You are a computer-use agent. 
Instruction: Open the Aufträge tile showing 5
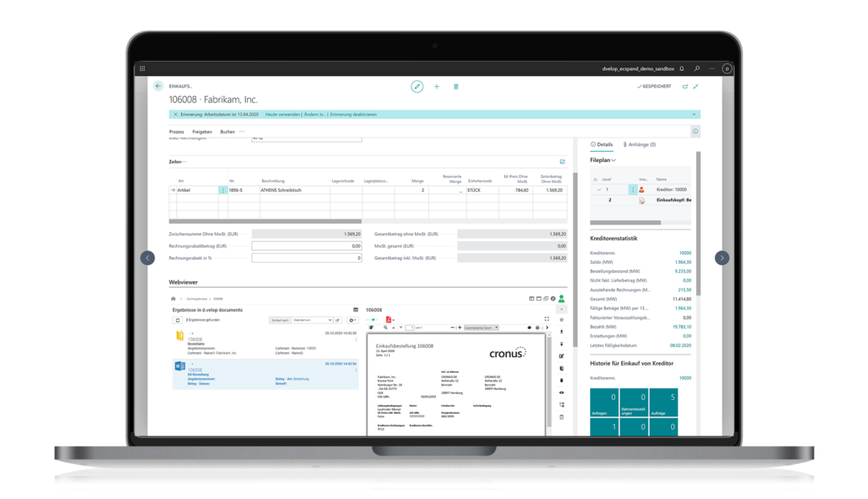tap(664, 402)
